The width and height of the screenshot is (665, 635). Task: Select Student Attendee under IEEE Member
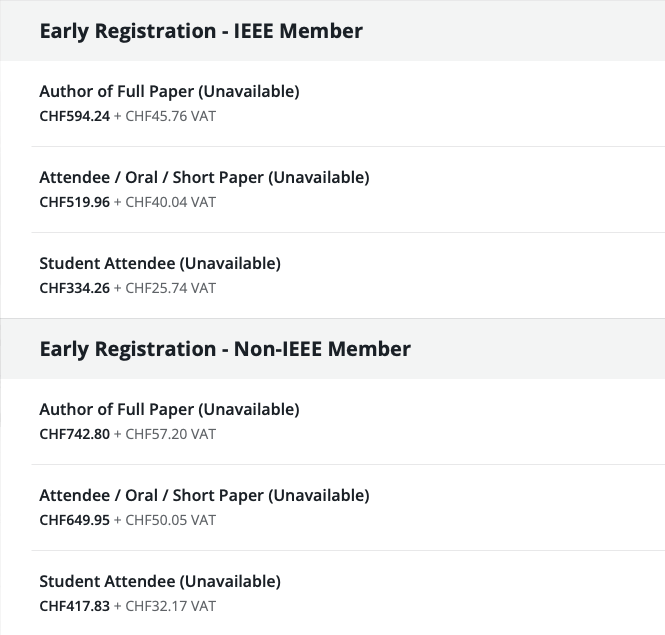pyautogui.click(x=160, y=264)
